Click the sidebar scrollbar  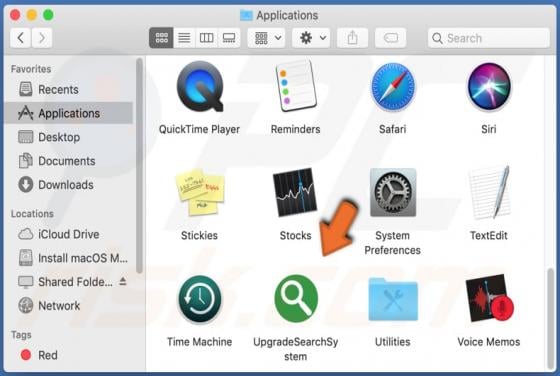tap(139, 166)
